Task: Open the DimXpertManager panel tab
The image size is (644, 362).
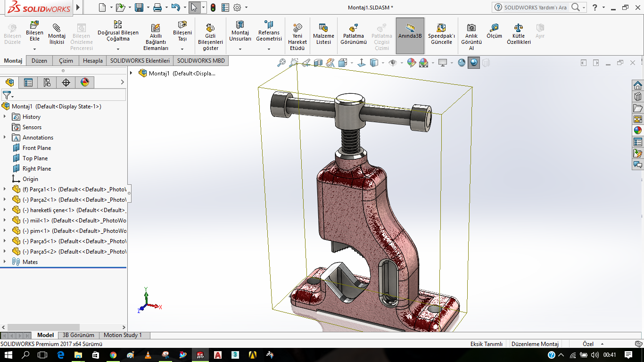Action: pyautogui.click(x=66, y=82)
